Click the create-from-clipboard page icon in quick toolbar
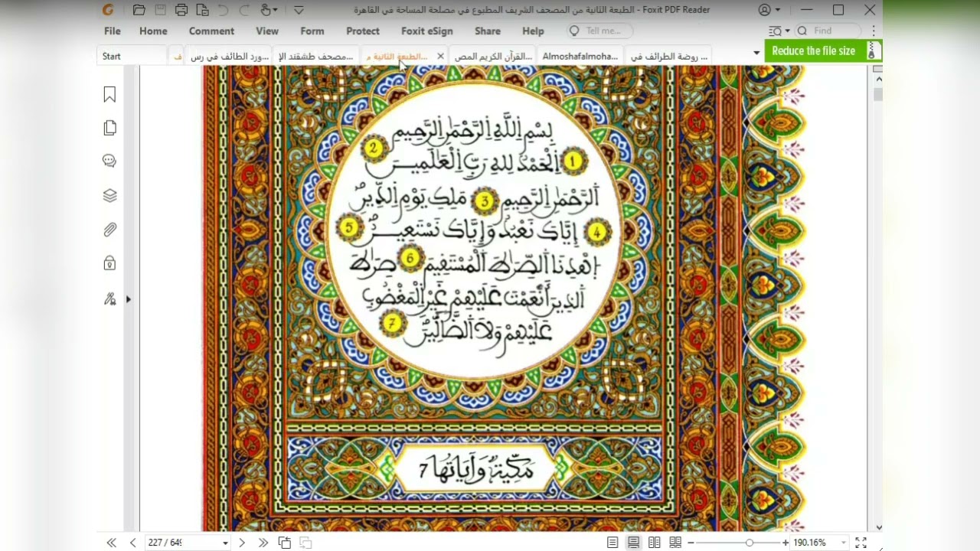The image size is (980, 551). [202, 10]
